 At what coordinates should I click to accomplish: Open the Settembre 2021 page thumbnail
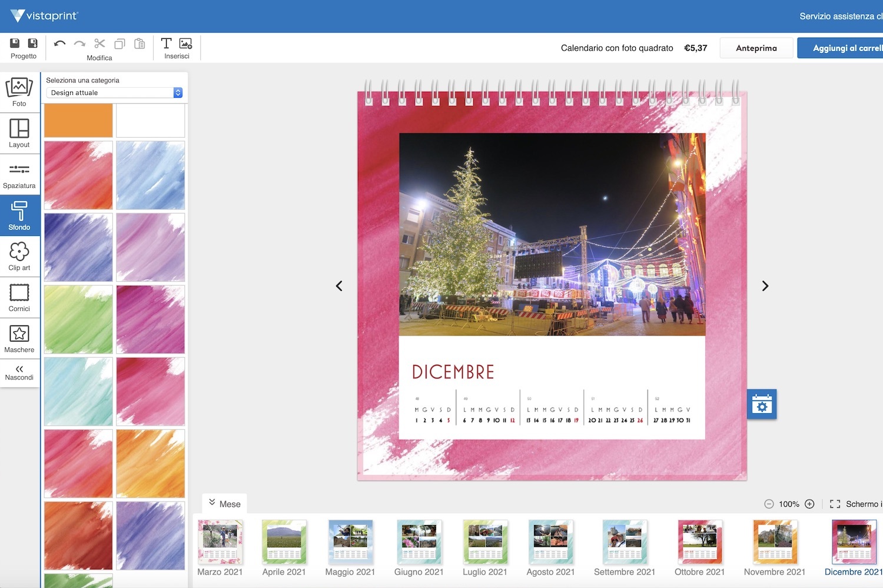pos(625,542)
